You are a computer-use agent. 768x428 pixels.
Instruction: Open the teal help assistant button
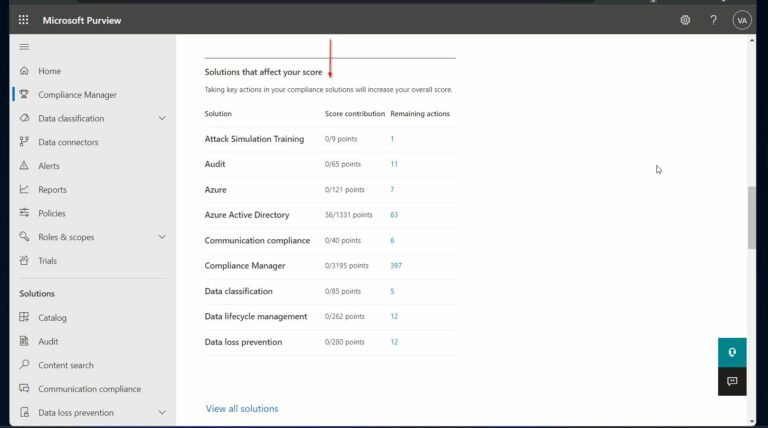click(x=732, y=352)
